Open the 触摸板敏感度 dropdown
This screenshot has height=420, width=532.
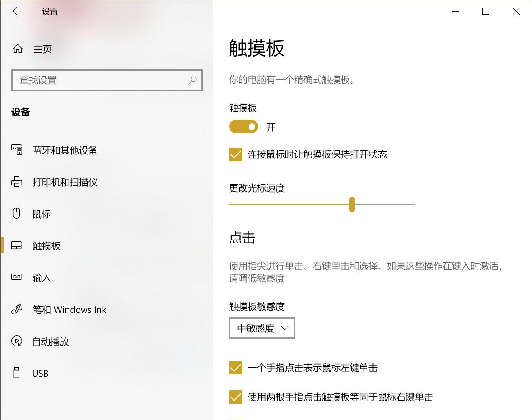coord(262,328)
